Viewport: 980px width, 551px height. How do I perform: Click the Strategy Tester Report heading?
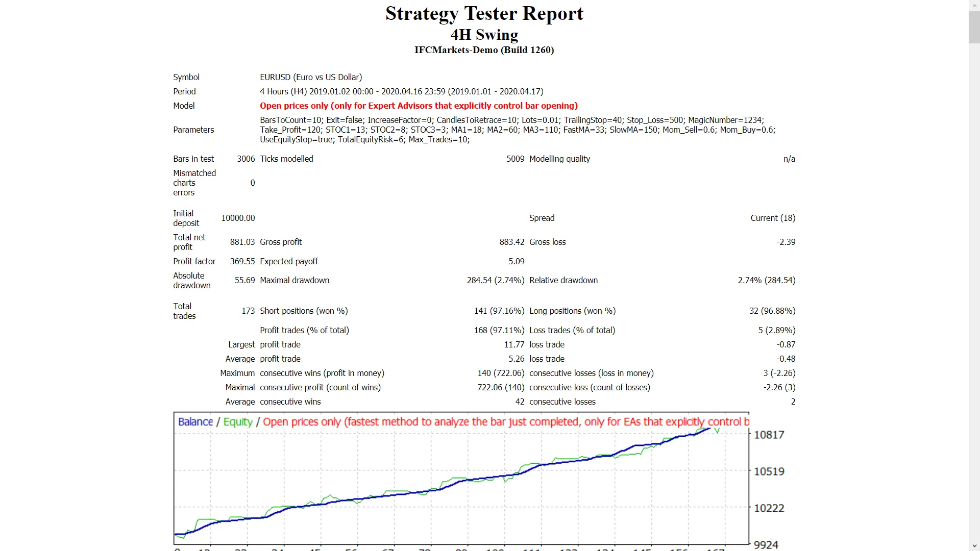point(484,14)
